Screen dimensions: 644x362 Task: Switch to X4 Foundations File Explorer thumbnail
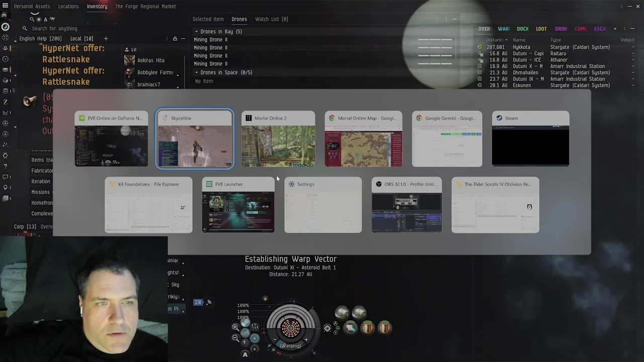(148, 205)
